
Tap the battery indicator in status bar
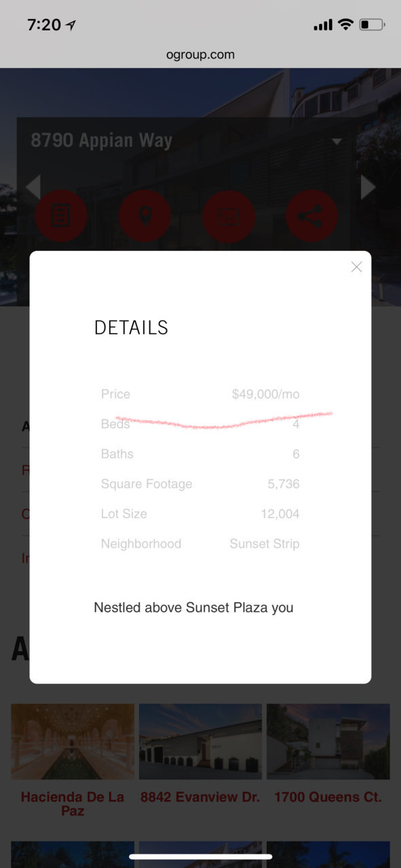[373, 25]
